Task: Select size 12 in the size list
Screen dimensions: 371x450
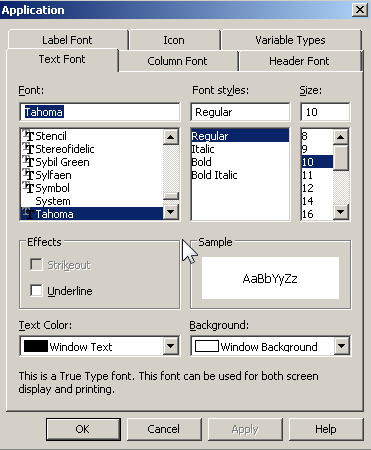Action: (317, 188)
